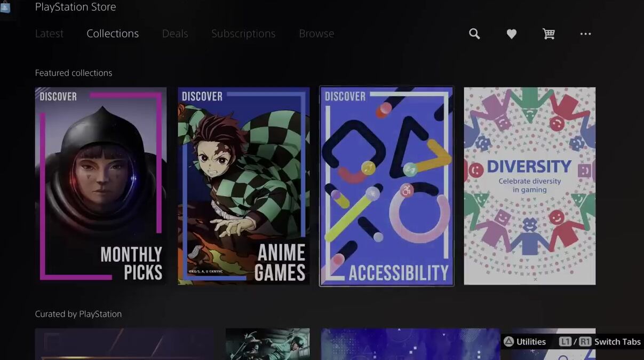Viewport: 644px width, 360px height.
Task: Click the Curated by PlayStation heading
Action: point(78,314)
